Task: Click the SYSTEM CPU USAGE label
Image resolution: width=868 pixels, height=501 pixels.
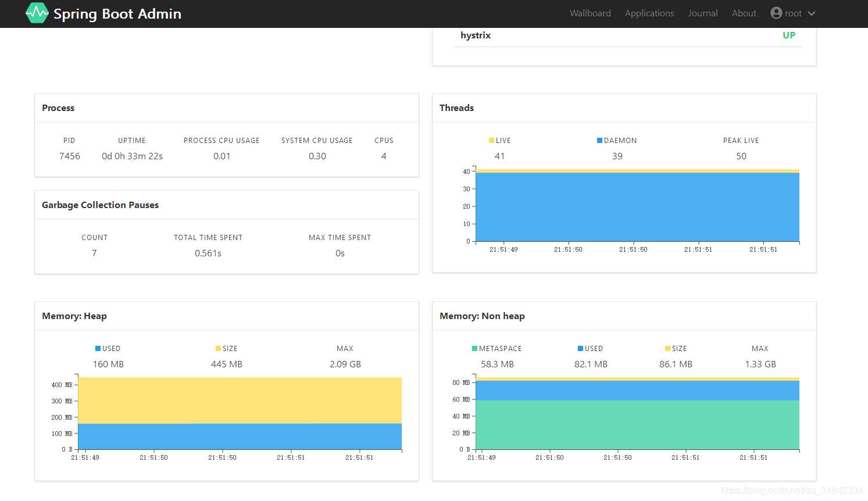Action: point(317,141)
